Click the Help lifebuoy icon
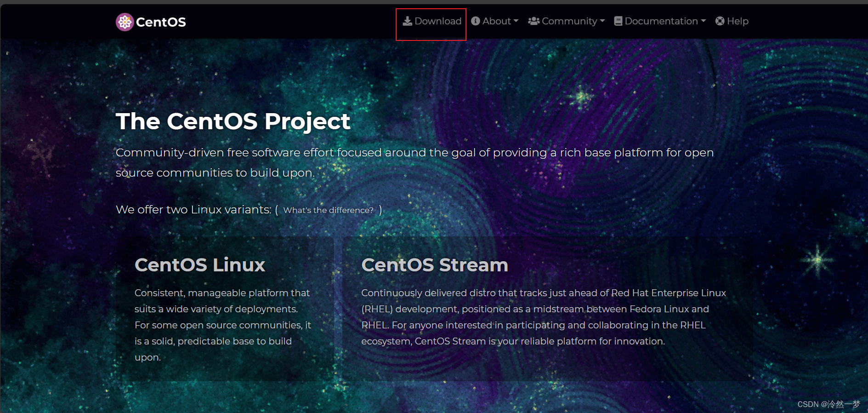Screen dimensions: 868x413 point(720,21)
